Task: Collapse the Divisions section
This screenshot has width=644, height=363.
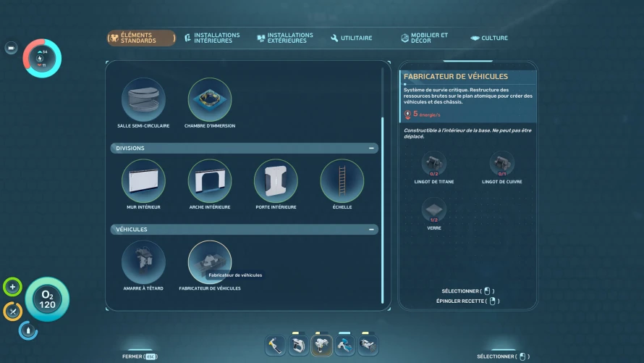Action: click(x=371, y=148)
